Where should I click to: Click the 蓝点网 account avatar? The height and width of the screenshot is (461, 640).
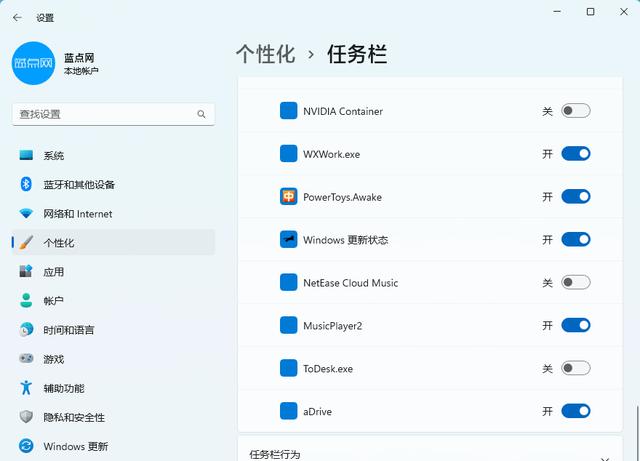(33, 63)
